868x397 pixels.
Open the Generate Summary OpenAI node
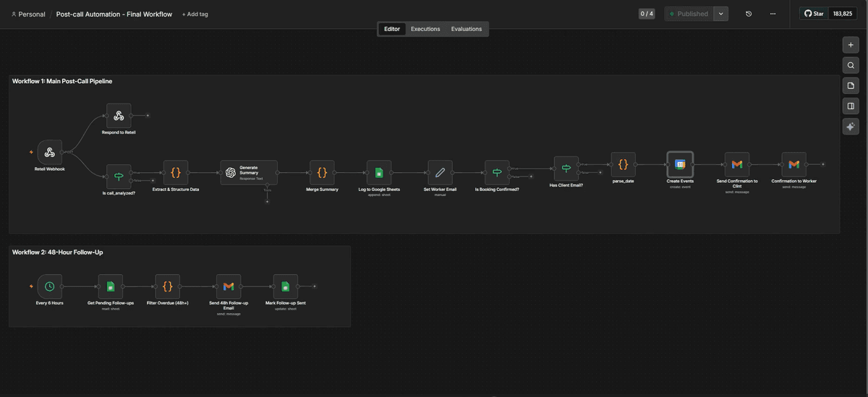click(249, 173)
